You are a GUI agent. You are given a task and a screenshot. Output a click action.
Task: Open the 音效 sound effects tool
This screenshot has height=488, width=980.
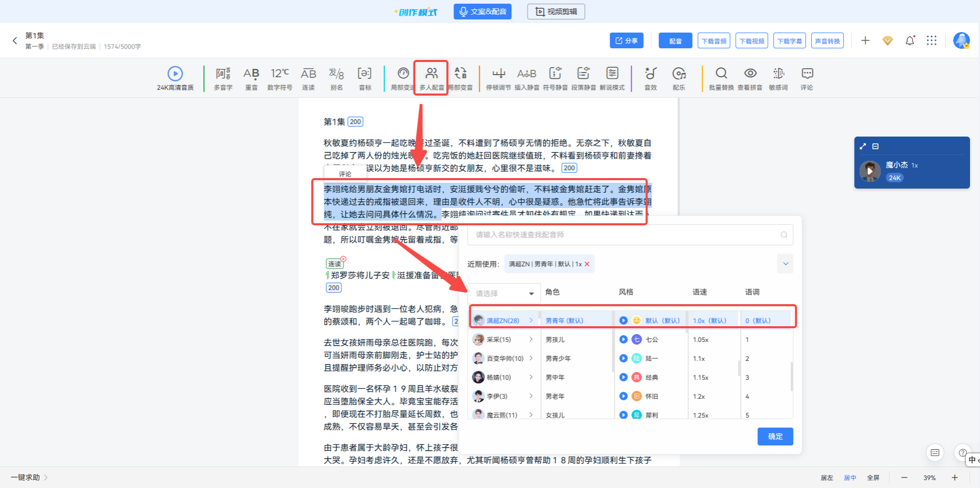tap(651, 79)
